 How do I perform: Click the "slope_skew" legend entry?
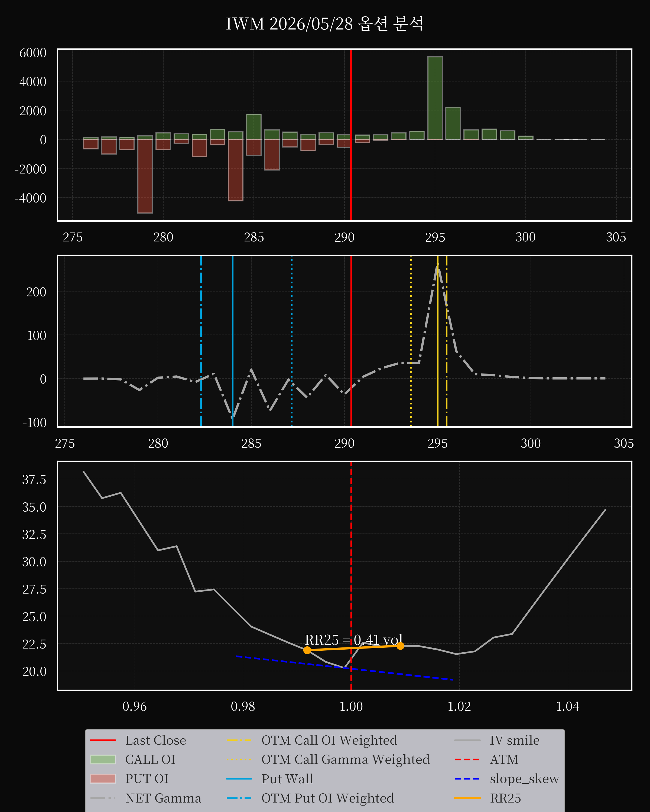[x=507, y=779]
